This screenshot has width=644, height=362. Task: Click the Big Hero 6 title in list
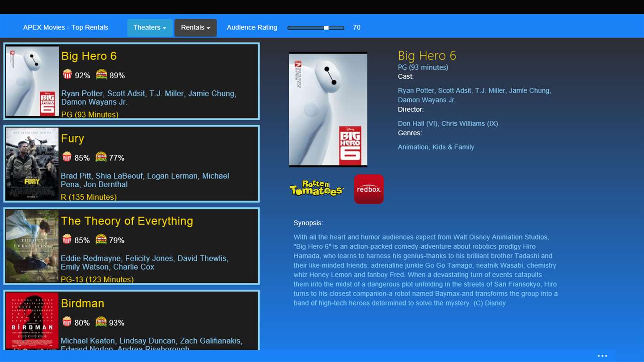tap(89, 56)
